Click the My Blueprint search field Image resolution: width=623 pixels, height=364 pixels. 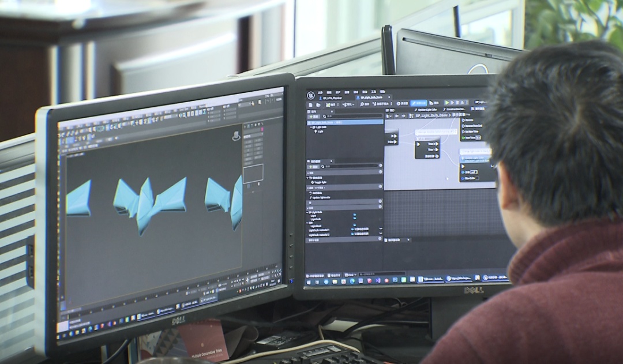pyautogui.click(x=351, y=166)
